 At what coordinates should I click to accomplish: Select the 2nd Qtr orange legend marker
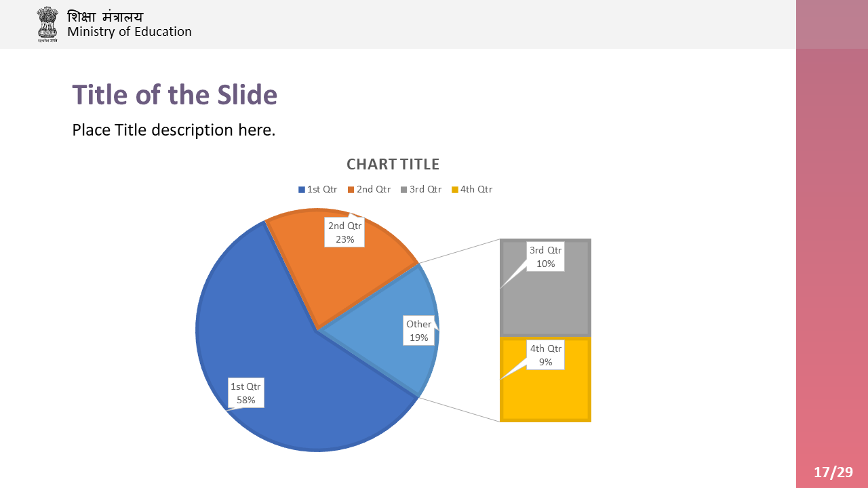click(x=351, y=190)
